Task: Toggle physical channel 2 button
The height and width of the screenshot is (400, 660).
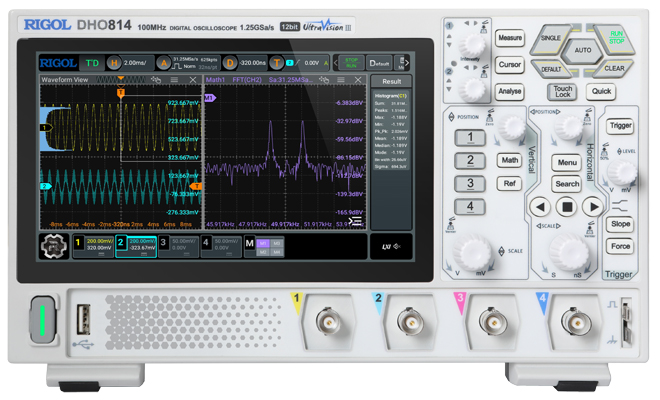Action: coord(470,160)
